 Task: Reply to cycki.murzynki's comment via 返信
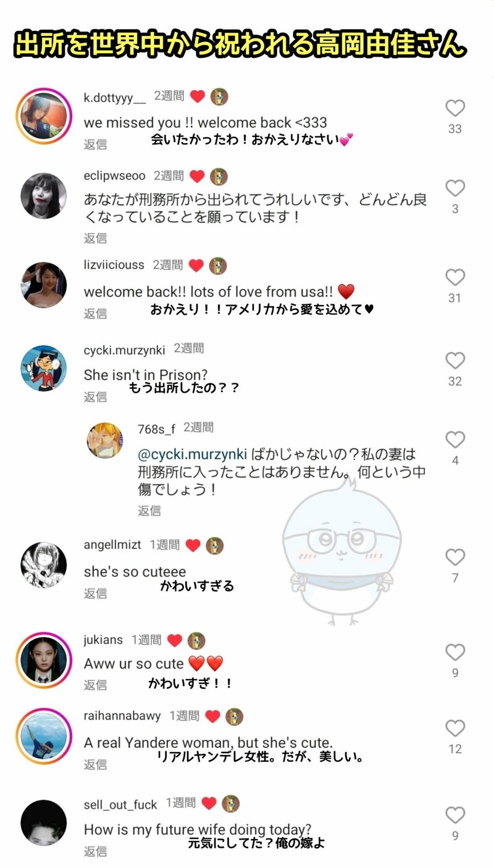pyautogui.click(x=96, y=397)
